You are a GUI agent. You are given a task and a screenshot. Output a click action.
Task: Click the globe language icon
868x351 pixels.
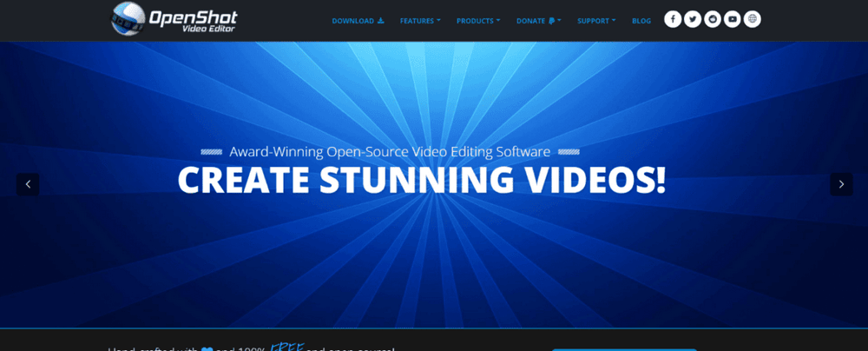point(753,20)
